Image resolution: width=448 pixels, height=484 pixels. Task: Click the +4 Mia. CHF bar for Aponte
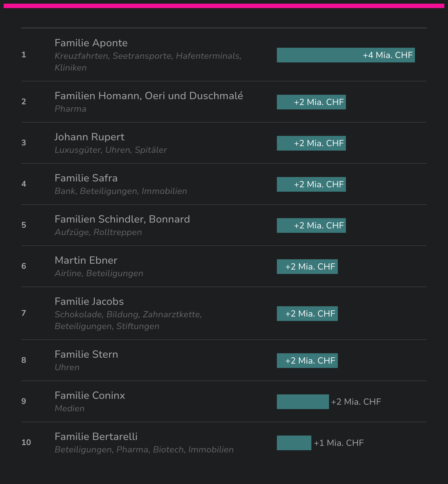coord(346,55)
